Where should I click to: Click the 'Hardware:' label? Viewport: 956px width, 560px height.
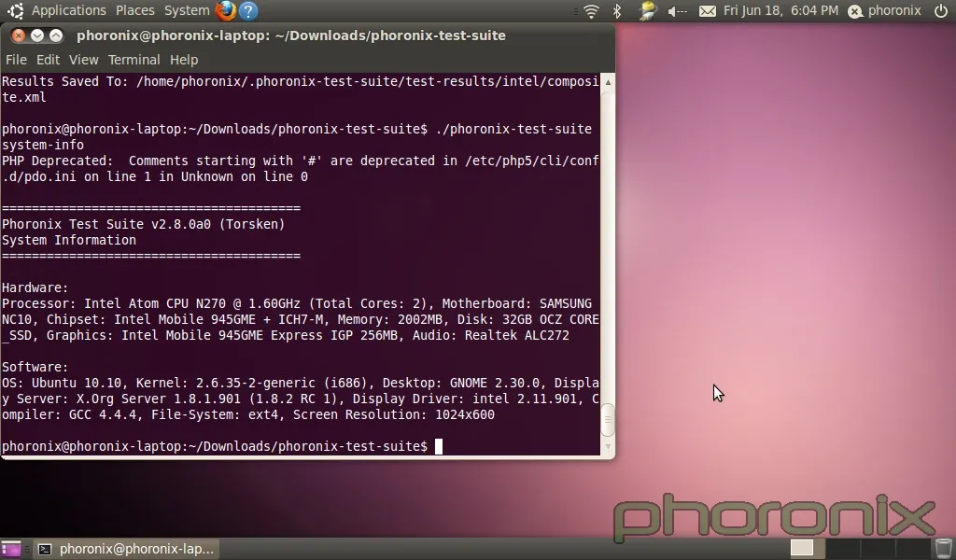(x=35, y=287)
